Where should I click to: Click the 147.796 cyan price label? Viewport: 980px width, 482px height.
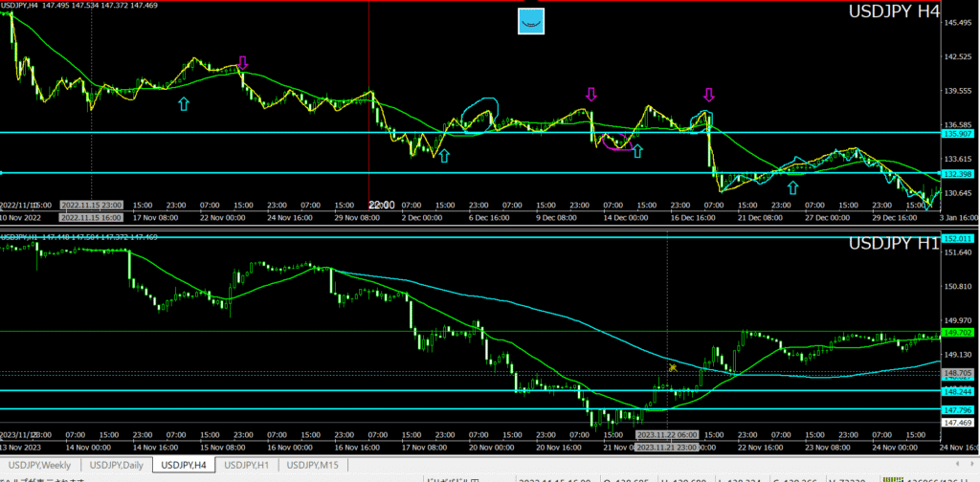click(x=959, y=409)
